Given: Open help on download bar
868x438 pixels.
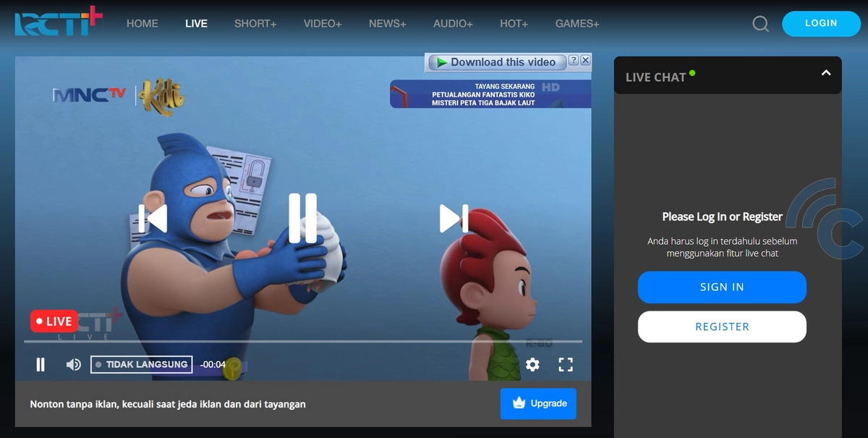Looking at the screenshot, I should [x=574, y=61].
